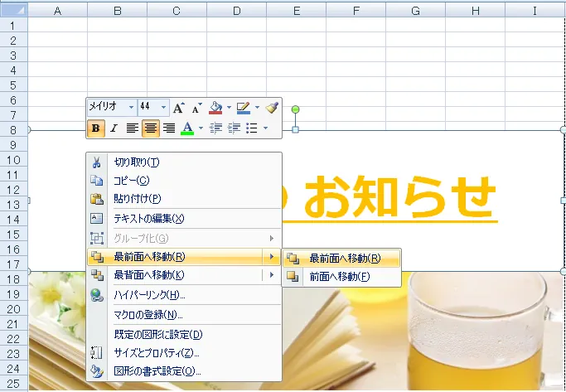
Task: Expand the shape fill color dropdown arrow
Action: [x=229, y=108]
